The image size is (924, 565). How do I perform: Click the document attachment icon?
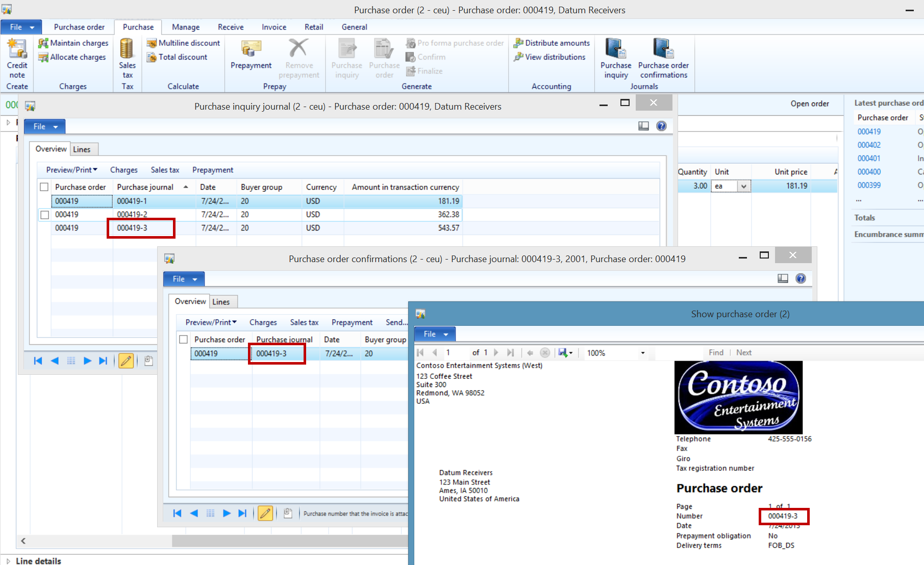[x=148, y=361]
